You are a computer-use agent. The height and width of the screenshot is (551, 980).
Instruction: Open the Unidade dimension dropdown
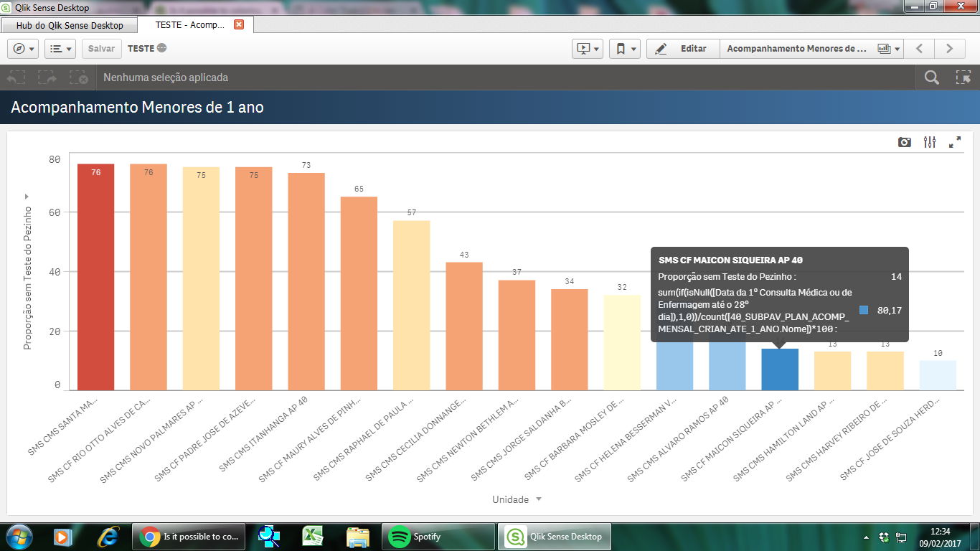(517, 499)
